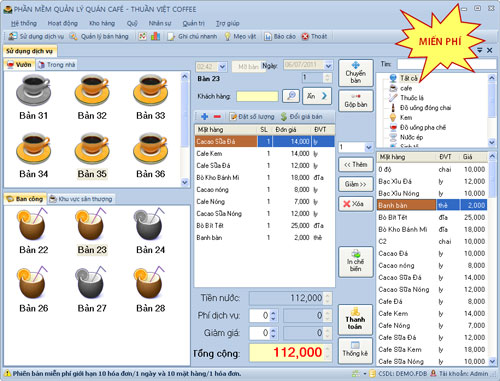The height and width of the screenshot is (381, 500).
Task: Open the Ngày date dropdown
Action: click(x=328, y=66)
